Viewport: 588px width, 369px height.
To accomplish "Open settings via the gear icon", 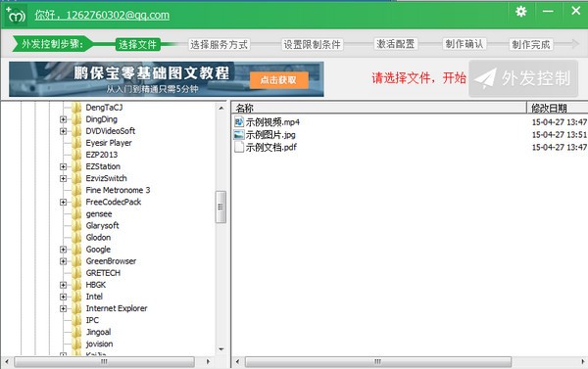I will click(521, 12).
